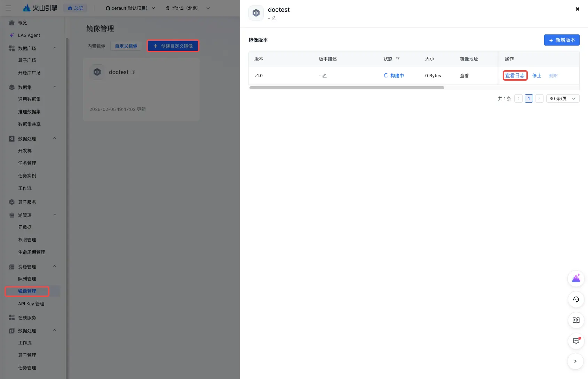Open the documentation book floating button
This screenshot has height=379, width=588.
(x=576, y=320)
